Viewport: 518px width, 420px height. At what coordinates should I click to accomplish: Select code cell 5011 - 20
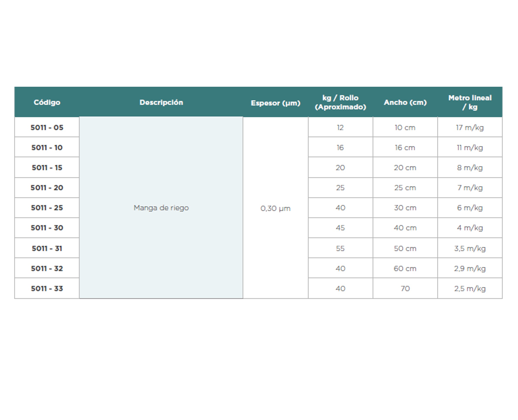click(47, 188)
